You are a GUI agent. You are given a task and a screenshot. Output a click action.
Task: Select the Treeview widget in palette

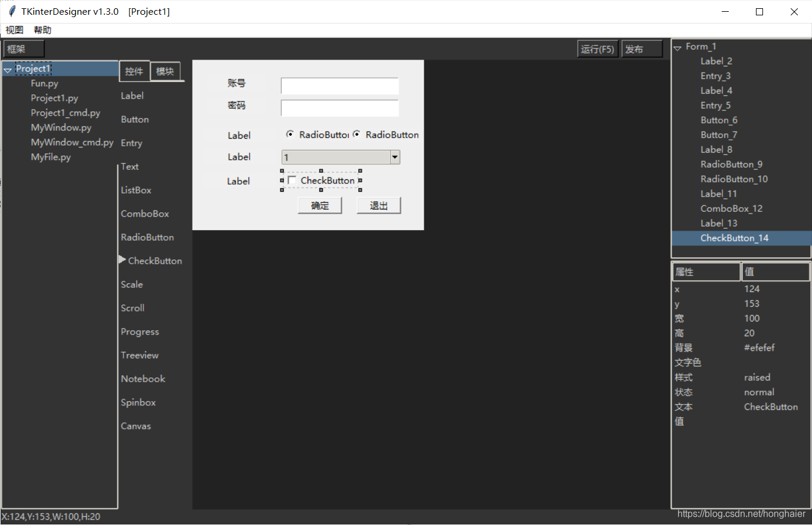pyautogui.click(x=140, y=355)
